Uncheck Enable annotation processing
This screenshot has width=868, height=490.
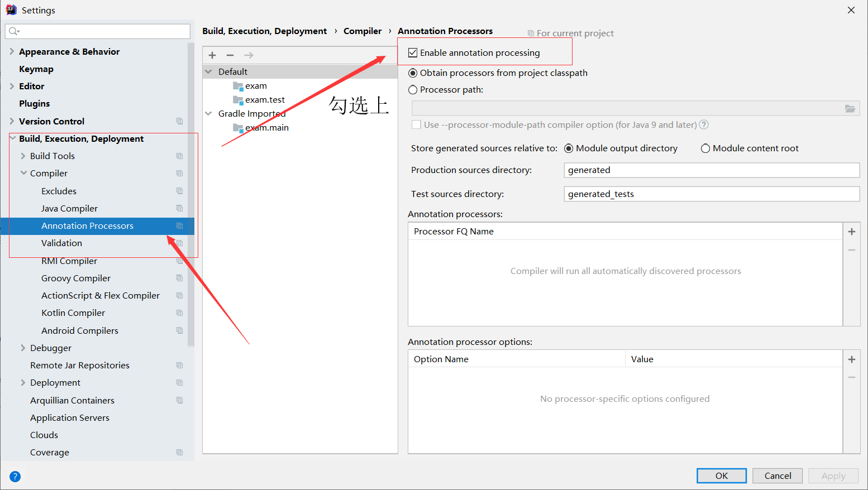[x=413, y=52]
